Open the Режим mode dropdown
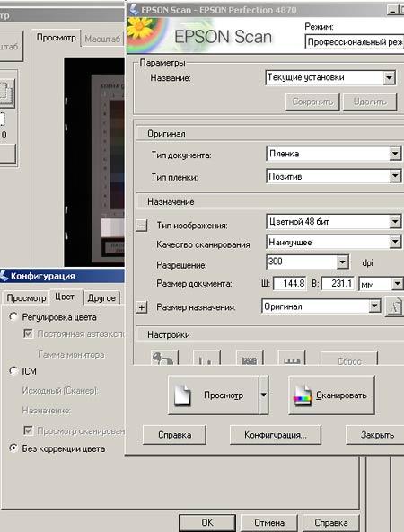 355,42
